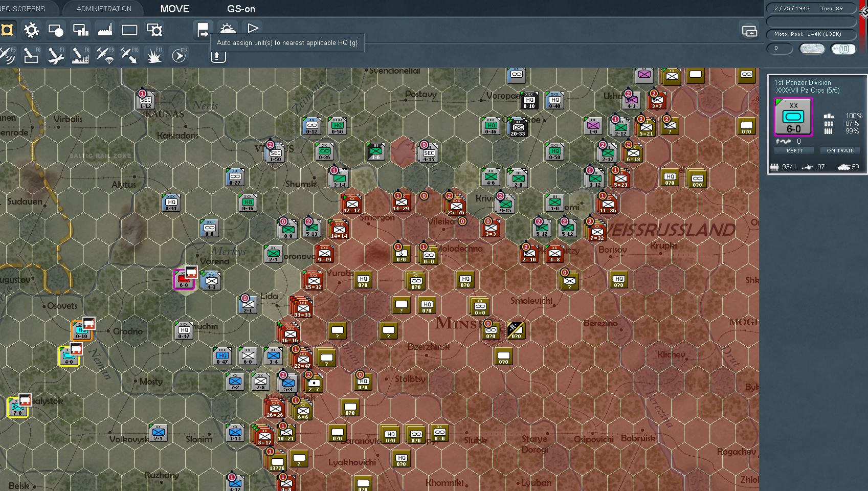868x491 pixels.
Task: Select the black HQ 0-10 near Voropa
Action: pyautogui.click(x=529, y=100)
